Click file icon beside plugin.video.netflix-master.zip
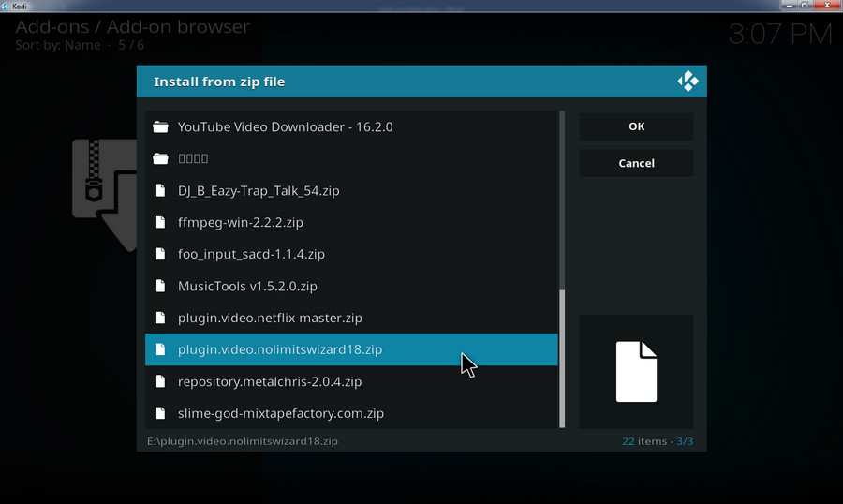The height and width of the screenshot is (504, 843). 160,318
